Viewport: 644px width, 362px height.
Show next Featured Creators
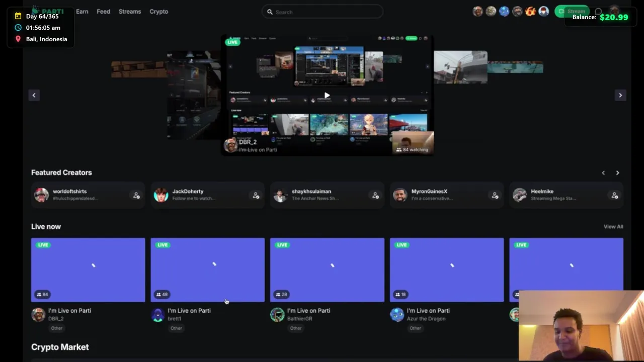tap(617, 173)
